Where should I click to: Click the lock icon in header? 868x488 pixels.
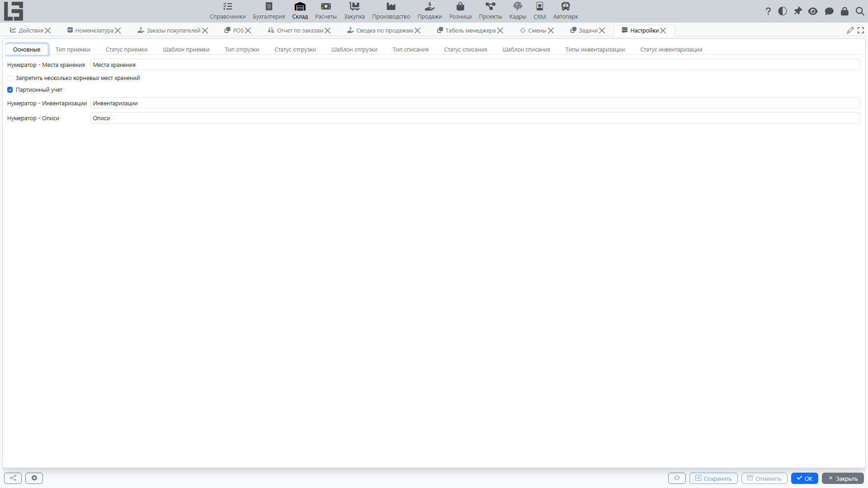[x=844, y=11]
